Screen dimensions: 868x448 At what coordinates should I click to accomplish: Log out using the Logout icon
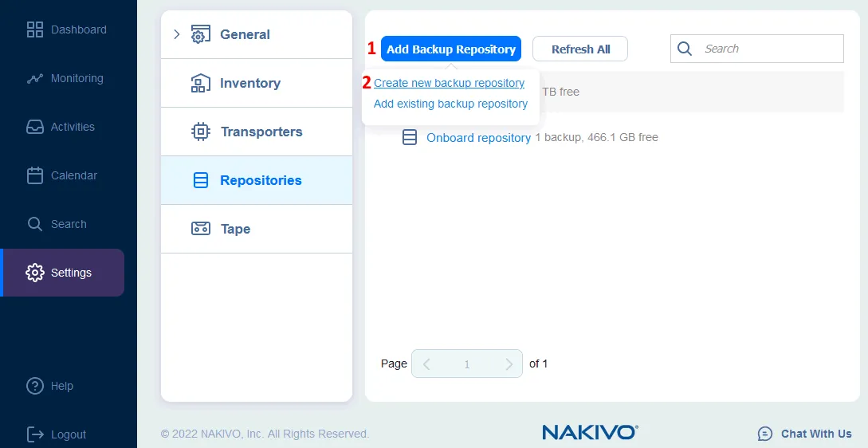[x=35, y=435]
